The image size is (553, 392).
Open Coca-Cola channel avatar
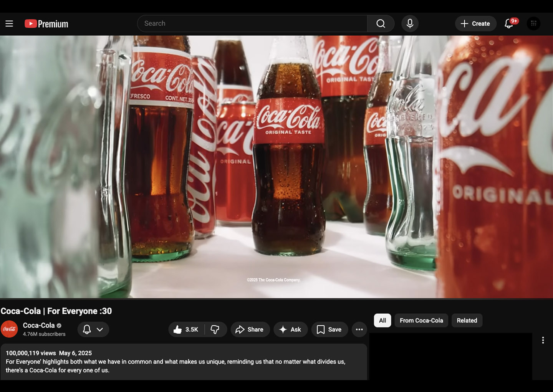coord(10,329)
